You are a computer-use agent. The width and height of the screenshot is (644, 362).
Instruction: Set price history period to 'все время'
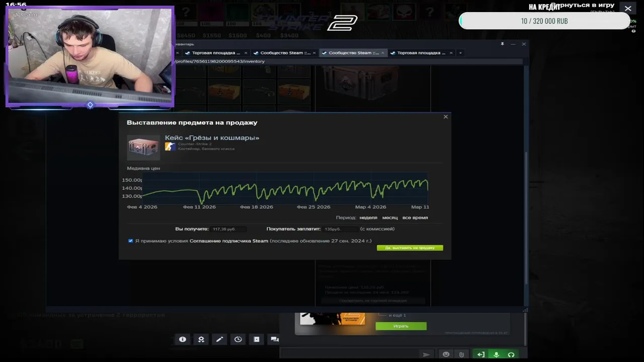[415, 218]
